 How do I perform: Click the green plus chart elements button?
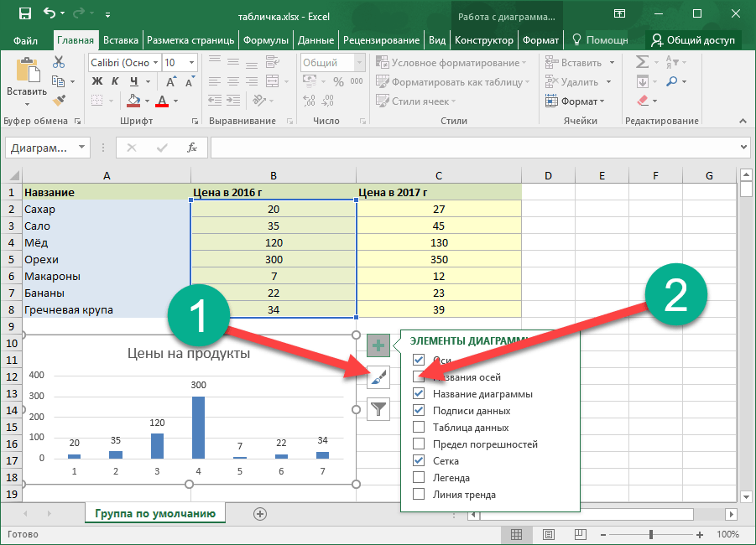tap(378, 345)
